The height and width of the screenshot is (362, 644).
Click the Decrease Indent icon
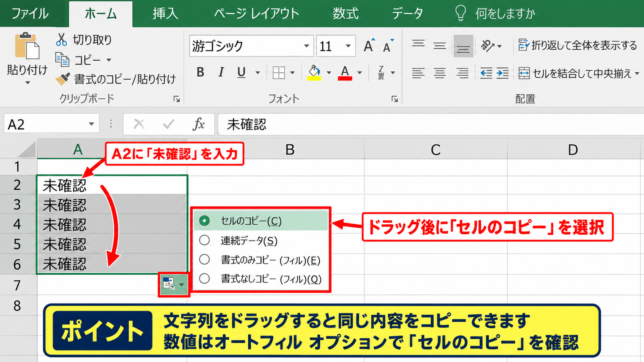[486, 73]
